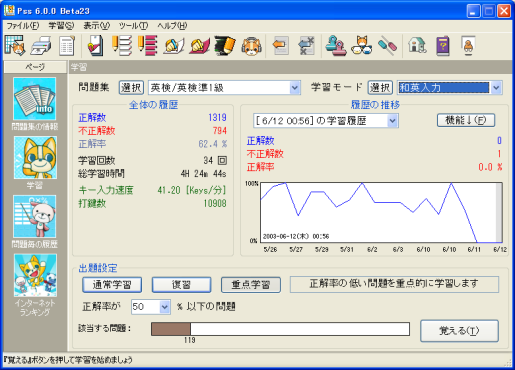
Task: Click 選択 button next to 学習モード
Action: 380,88
